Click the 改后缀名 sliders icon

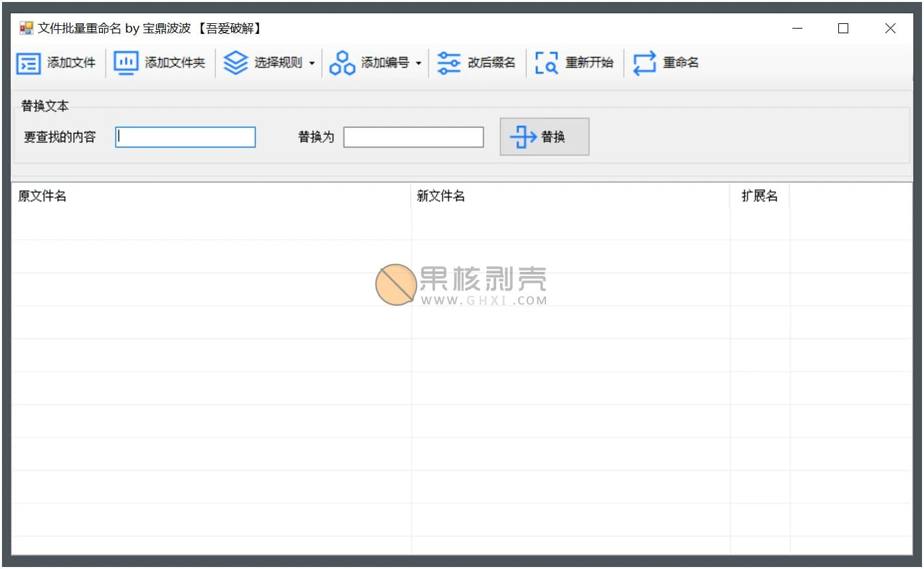click(x=449, y=63)
